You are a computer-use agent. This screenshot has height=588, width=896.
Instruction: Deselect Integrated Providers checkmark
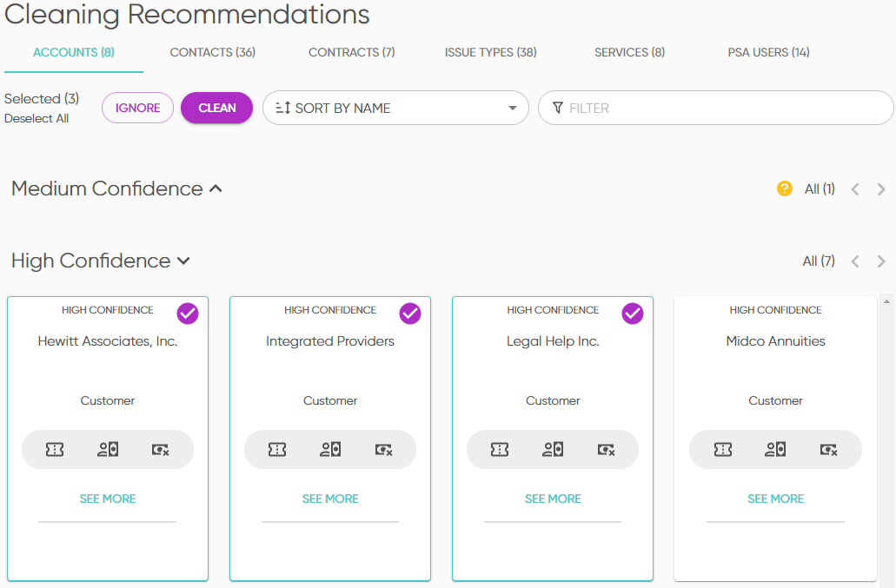coord(410,314)
